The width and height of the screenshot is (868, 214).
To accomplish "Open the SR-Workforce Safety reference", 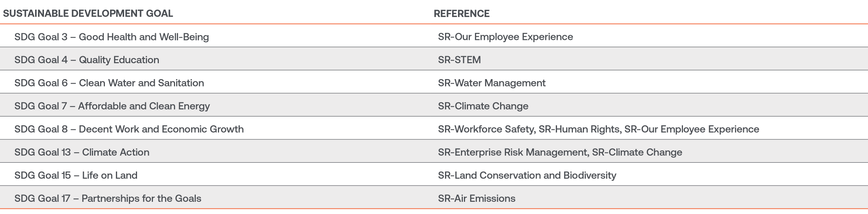I will click(x=487, y=129).
